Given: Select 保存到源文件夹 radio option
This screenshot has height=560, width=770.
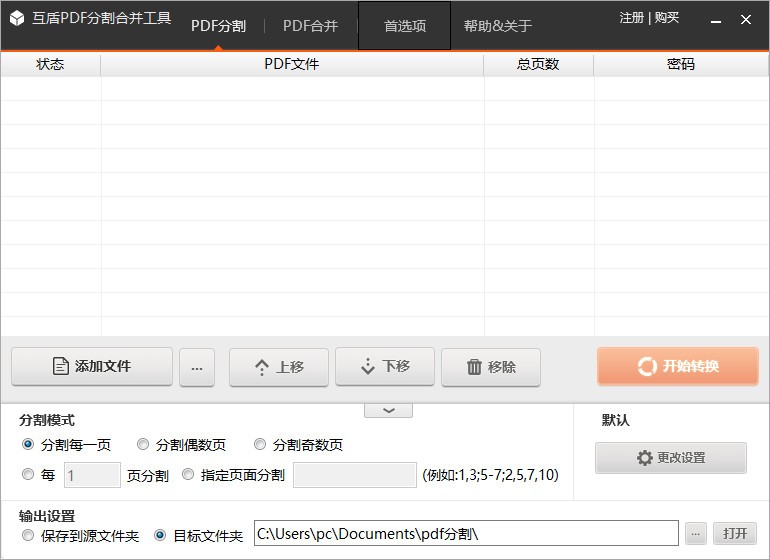Looking at the screenshot, I should [28, 535].
